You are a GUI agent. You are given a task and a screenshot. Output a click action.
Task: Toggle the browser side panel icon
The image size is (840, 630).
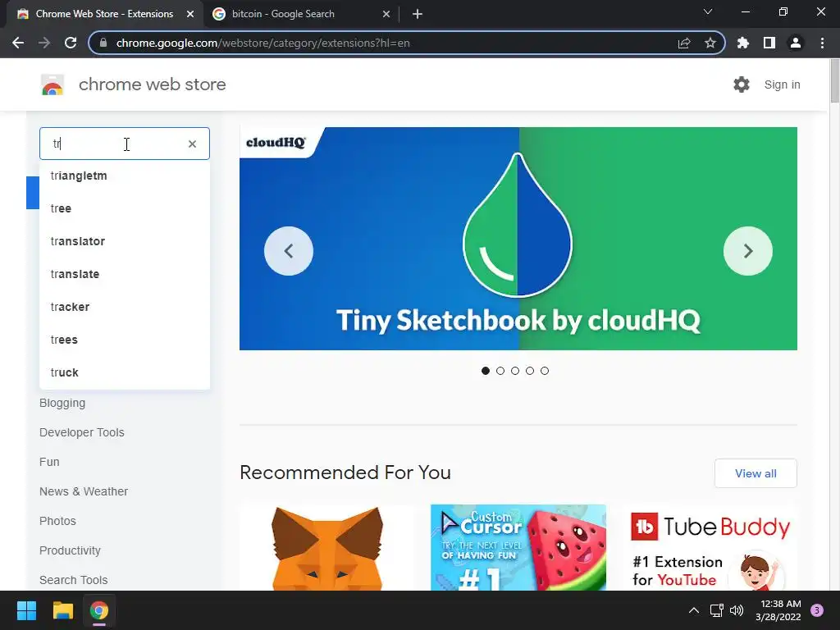pyautogui.click(x=769, y=43)
